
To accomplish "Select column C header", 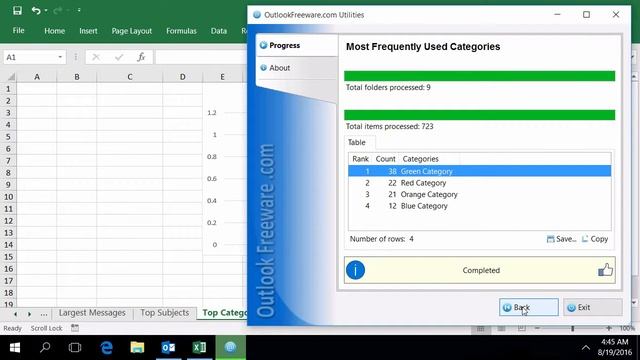I will click(x=129, y=77).
